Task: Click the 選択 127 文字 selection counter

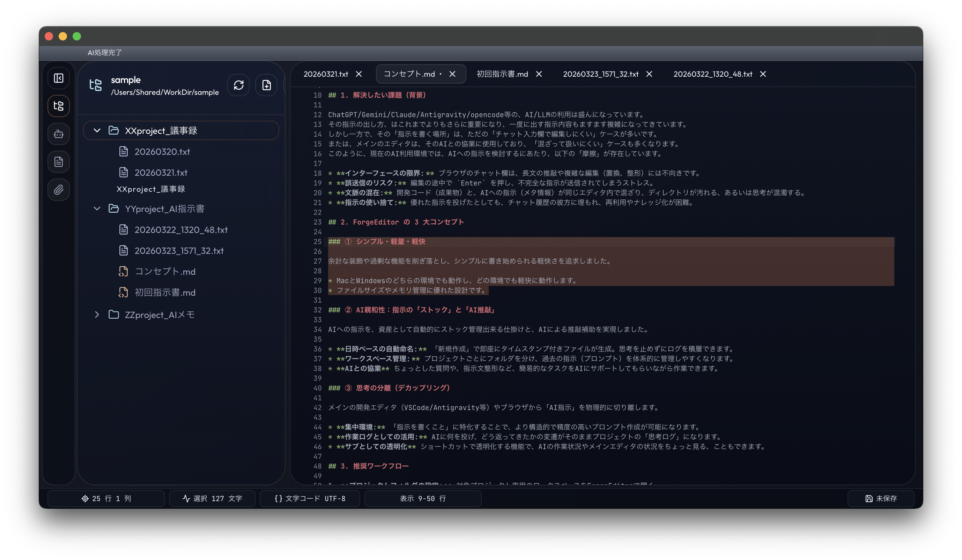Action: point(212,498)
